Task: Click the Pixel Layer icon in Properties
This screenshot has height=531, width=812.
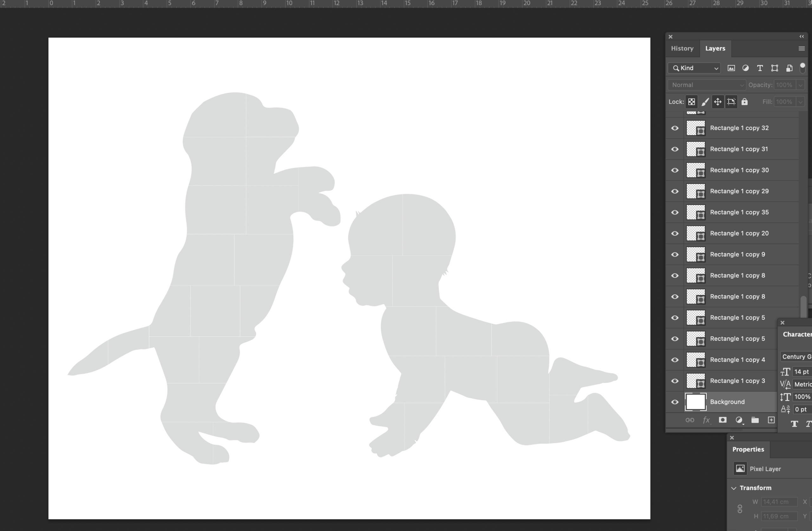Action: 740,469
